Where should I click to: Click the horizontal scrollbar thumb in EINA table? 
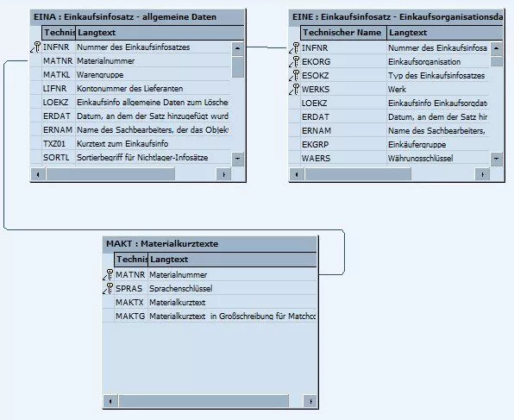110,174
